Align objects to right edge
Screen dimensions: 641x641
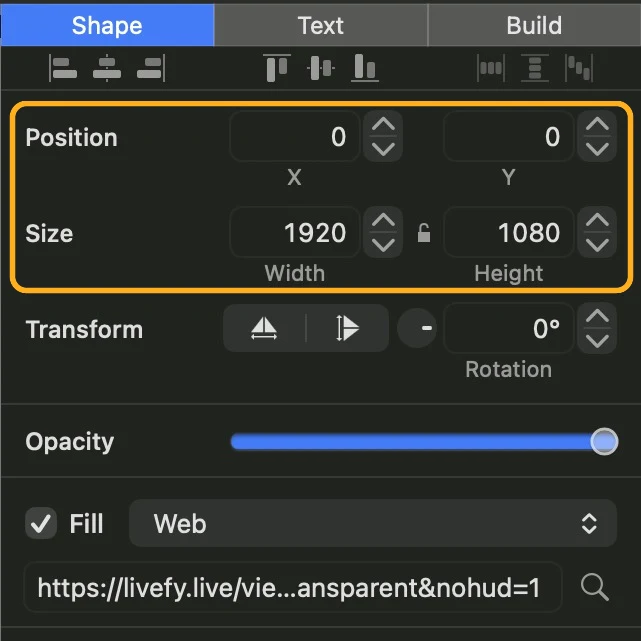tap(151, 68)
